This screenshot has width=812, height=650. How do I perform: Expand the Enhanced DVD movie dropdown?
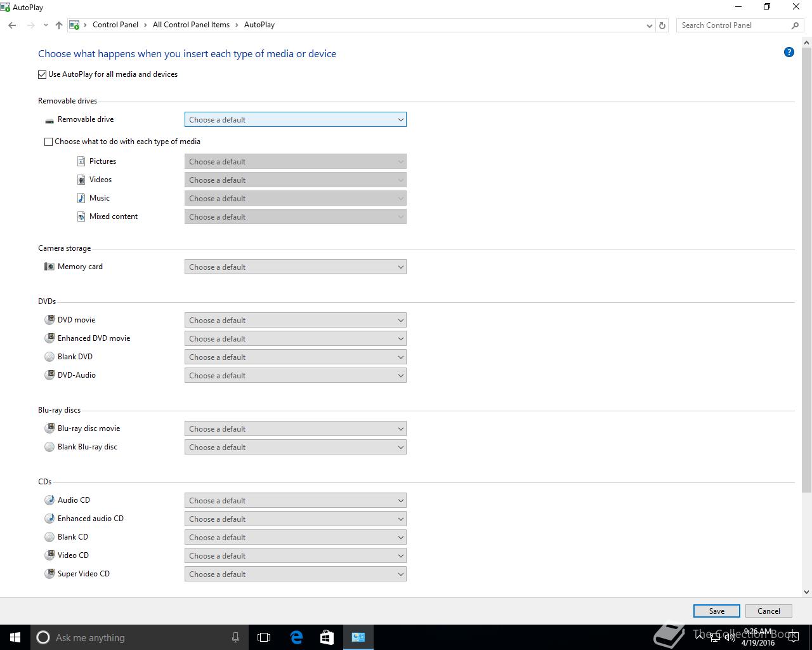(x=296, y=338)
